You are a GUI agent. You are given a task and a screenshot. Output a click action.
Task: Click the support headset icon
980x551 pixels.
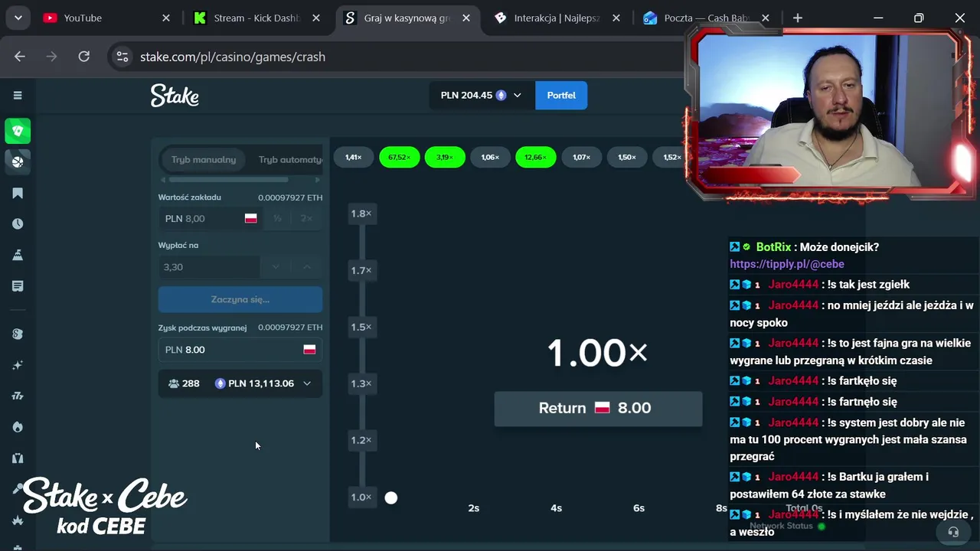[953, 531]
